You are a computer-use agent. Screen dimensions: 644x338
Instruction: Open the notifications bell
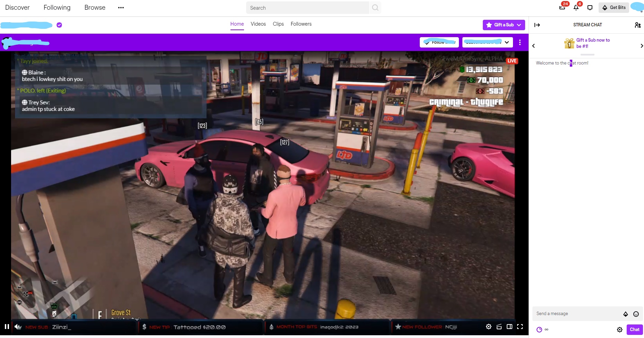click(x=576, y=8)
